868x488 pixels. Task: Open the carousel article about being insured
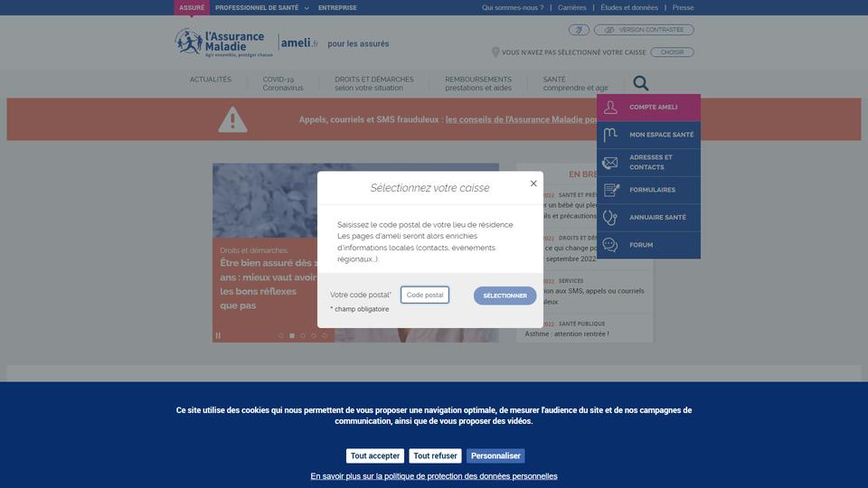[x=269, y=284]
